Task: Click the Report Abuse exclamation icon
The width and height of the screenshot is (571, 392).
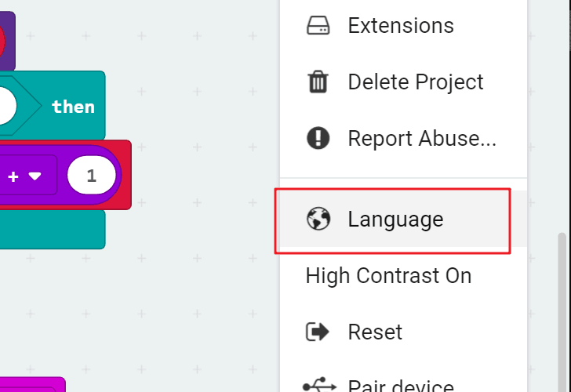Action: 318,139
